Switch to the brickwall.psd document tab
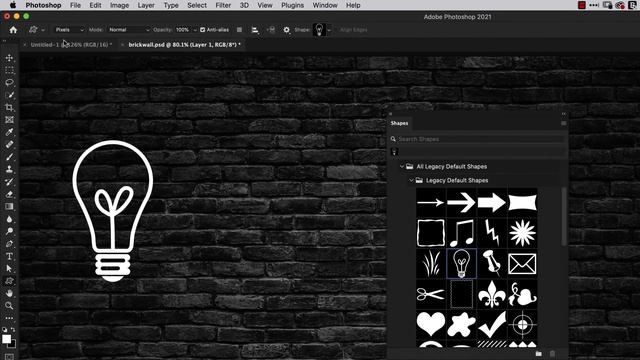Viewport: 640px width, 360px height. point(184,44)
